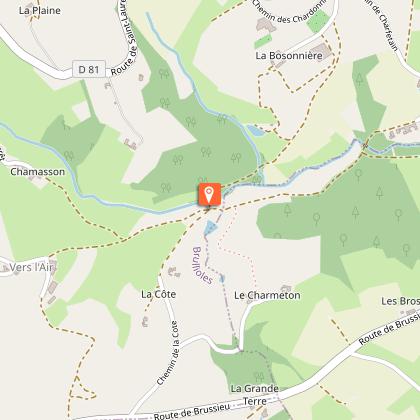Click the building icon near La Côte
The image size is (420, 420).
click(x=174, y=272)
